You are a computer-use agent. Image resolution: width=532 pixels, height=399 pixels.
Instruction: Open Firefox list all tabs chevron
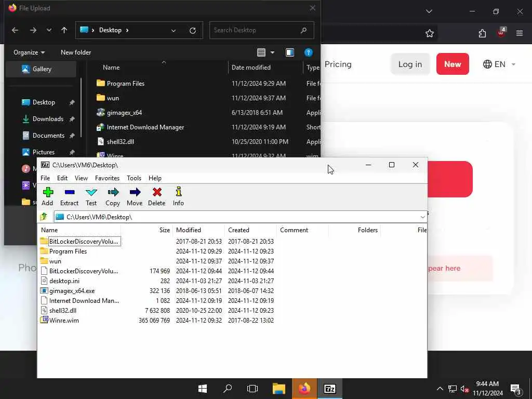tap(429, 11)
